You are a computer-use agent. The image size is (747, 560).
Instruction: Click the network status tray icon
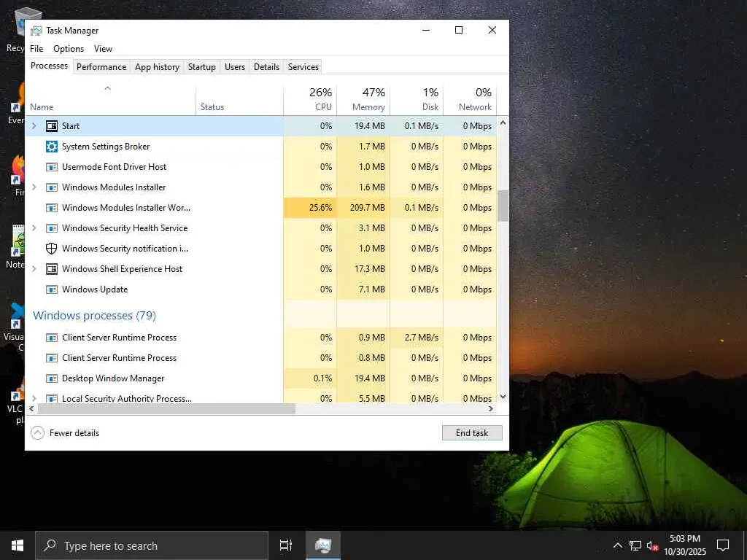click(635, 545)
